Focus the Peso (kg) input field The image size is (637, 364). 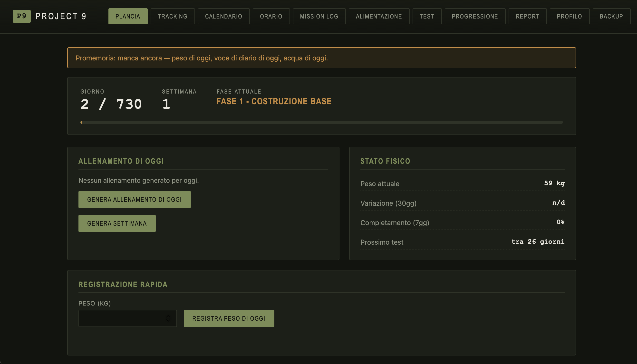127,318
